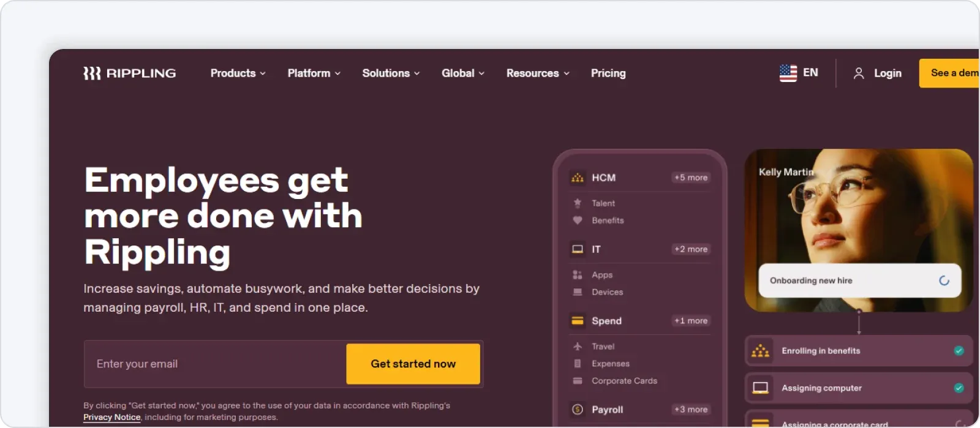The width and height of the screenshot is (980, 428).
Task: Open the Pricing page
Action: point(608,73)
